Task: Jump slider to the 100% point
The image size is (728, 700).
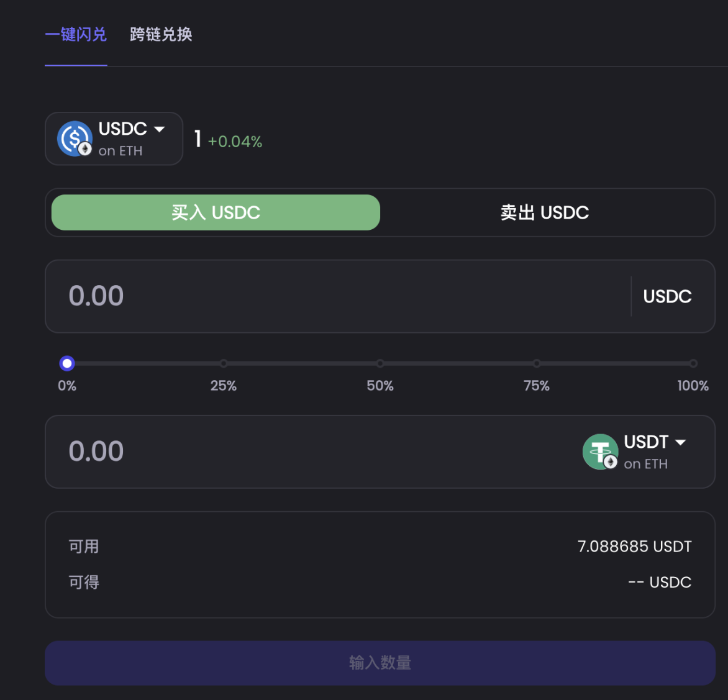Action: tap(693, 363)
